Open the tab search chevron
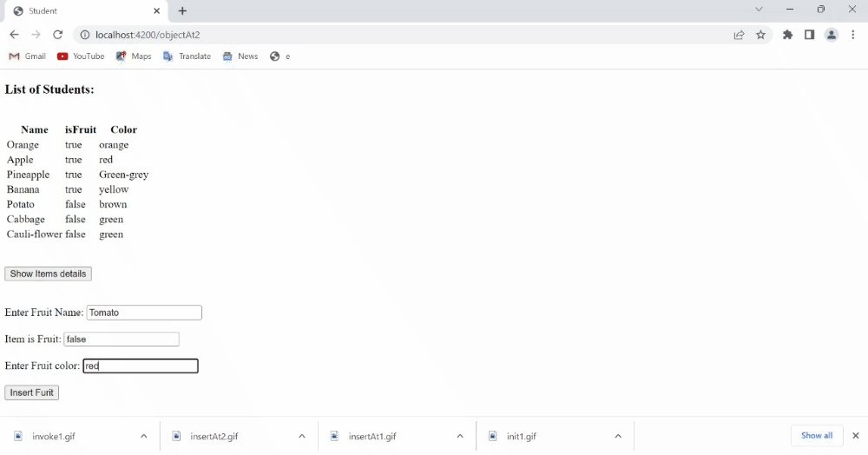The width and height of the screenshot is (868, 455). (x=759, y=10)
